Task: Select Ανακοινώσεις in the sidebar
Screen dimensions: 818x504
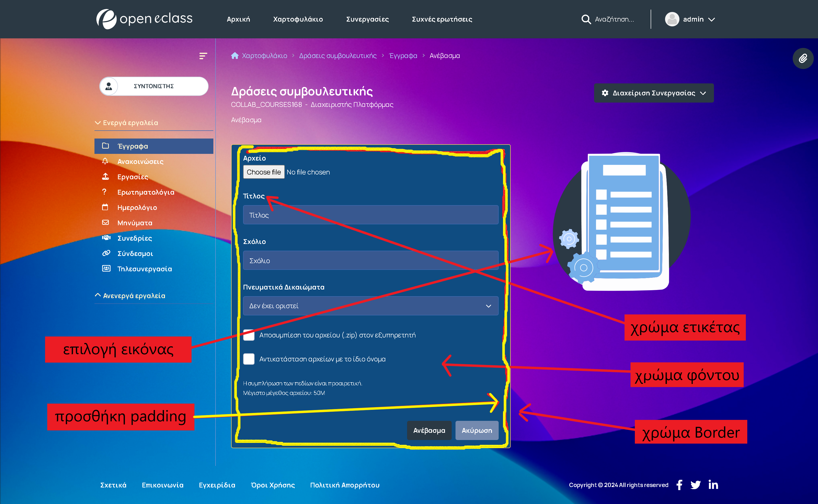Action: point(140,162)
